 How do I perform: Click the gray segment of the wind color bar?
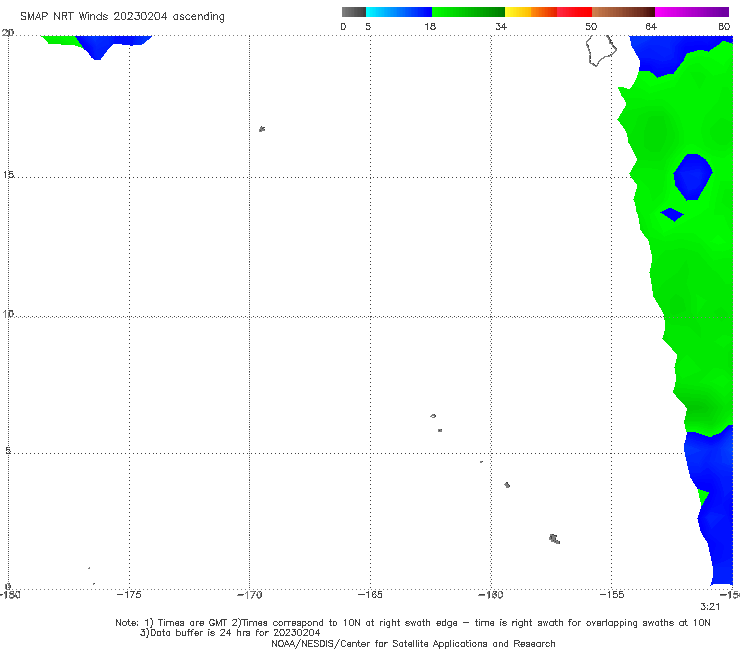pyautogui.click(x=354, y=12)
